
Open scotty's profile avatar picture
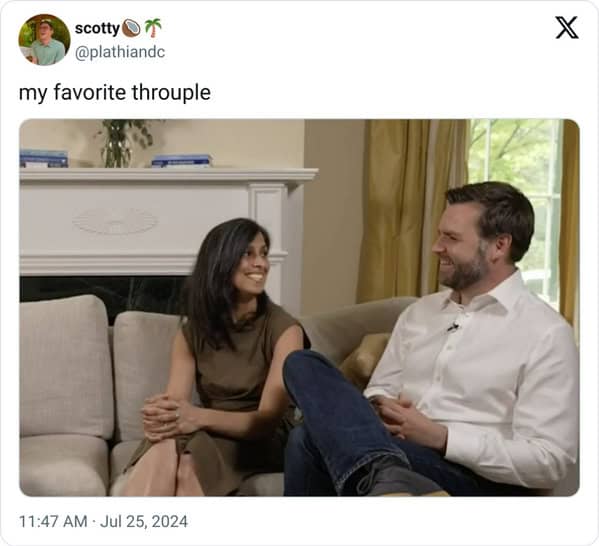pyautogui.click(x=44, y=40)
